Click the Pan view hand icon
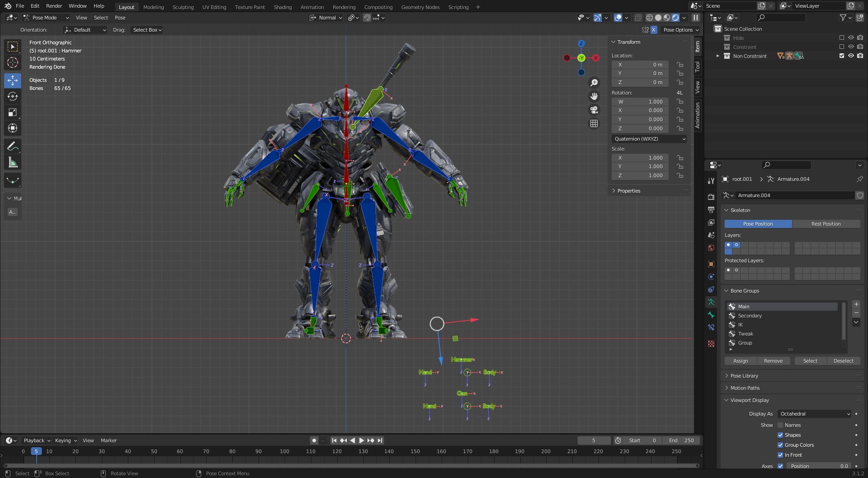 tap(594, 96)
